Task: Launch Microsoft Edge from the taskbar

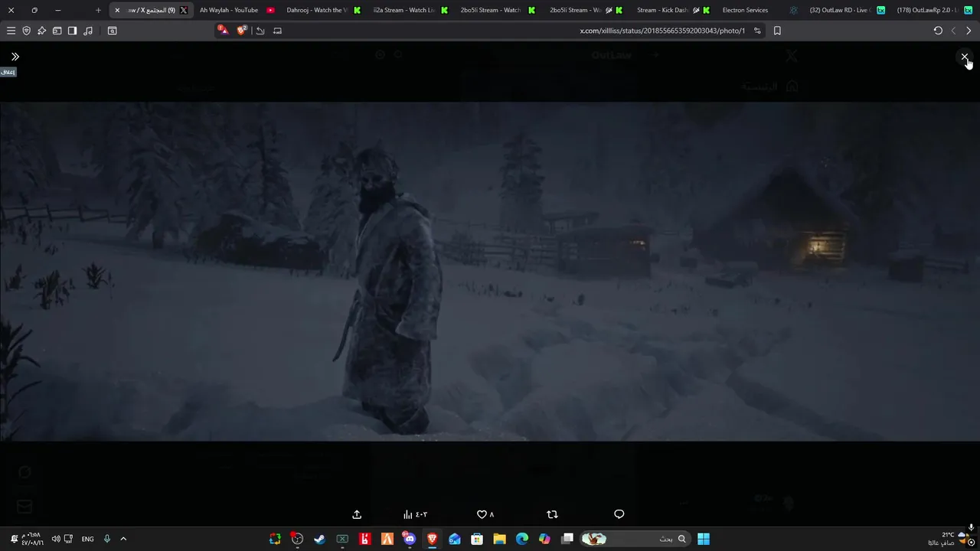Action: (x=522, y=539)
